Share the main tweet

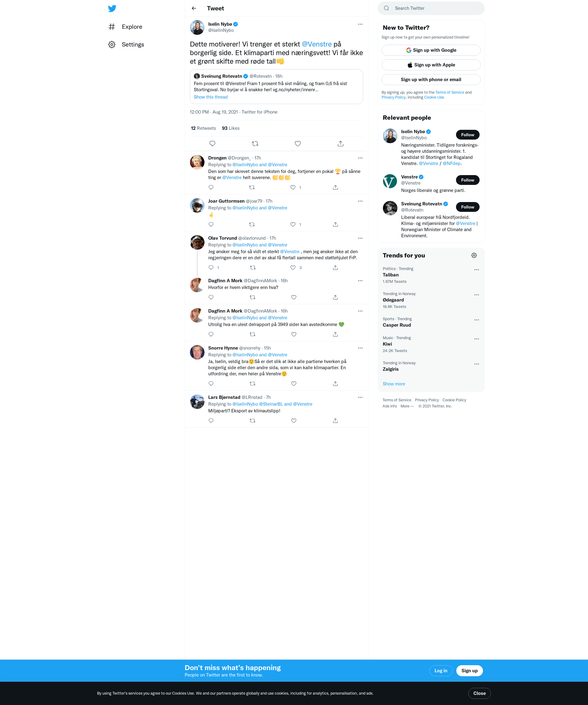(340, 144)
